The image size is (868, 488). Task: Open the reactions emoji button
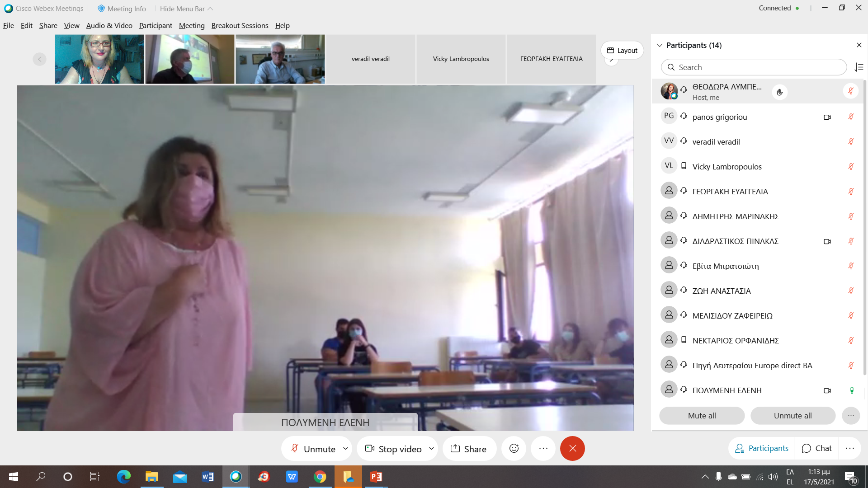coord(514,448)
